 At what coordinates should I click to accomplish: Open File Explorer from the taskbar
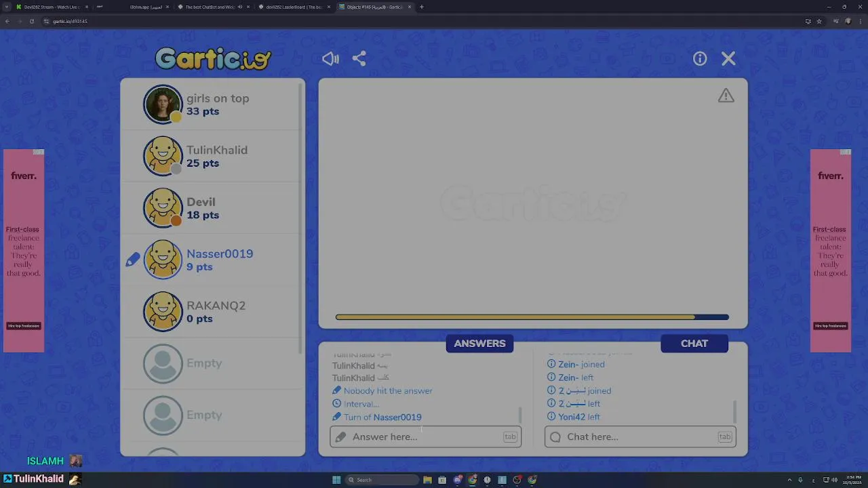coord(427,480)
